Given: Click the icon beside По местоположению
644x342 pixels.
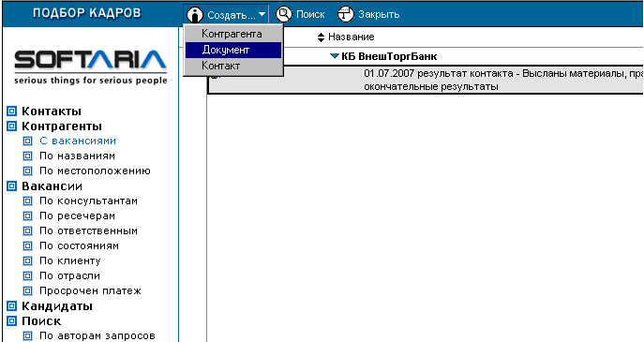Looking at the screenshot, I should (27, 171).
